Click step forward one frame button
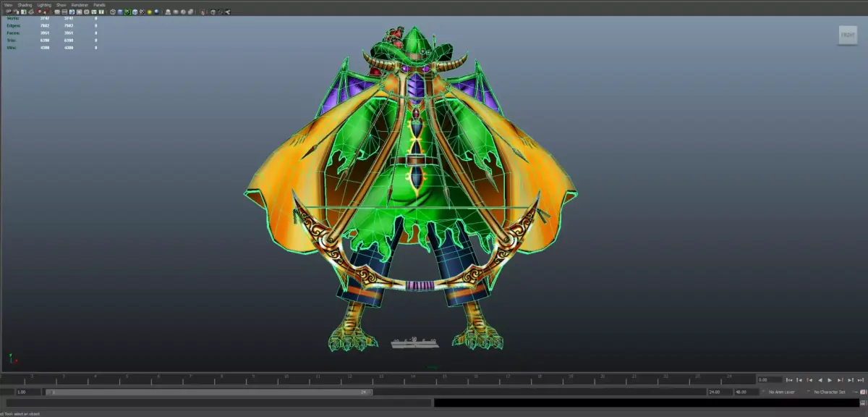Screen dimensions: 868x417 851,380
